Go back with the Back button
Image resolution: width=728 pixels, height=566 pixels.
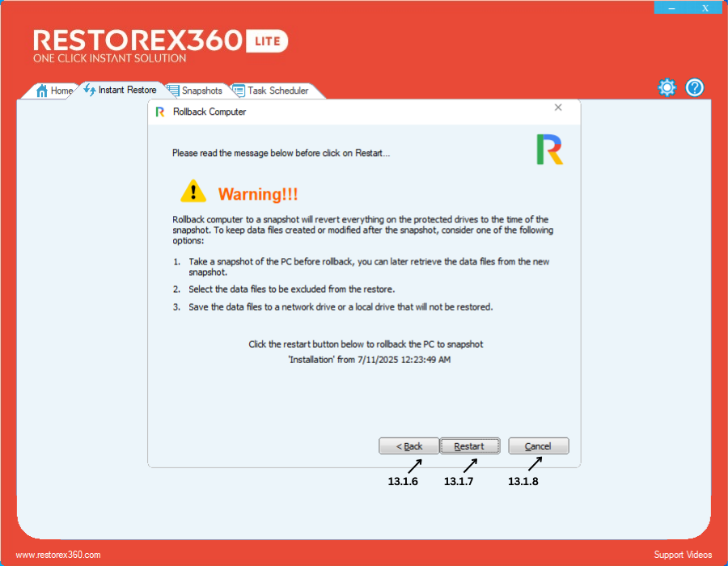tap(409, 446)
